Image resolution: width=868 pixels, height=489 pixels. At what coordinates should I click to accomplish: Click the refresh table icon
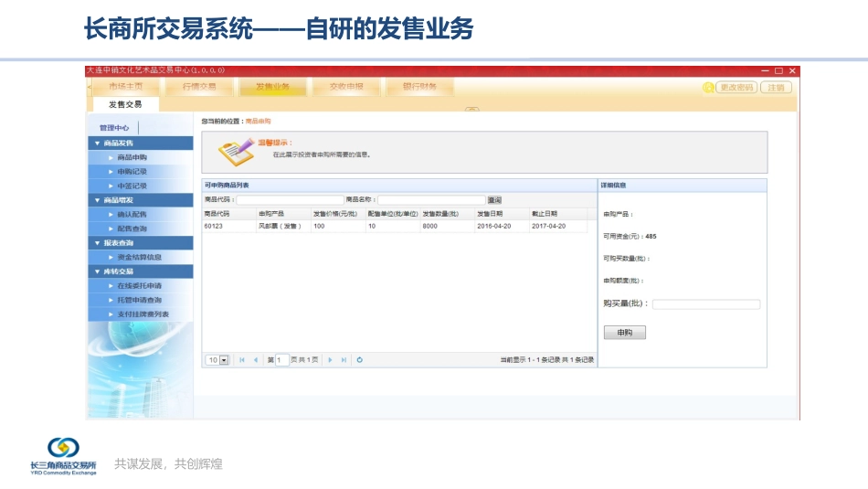(360, 360)
